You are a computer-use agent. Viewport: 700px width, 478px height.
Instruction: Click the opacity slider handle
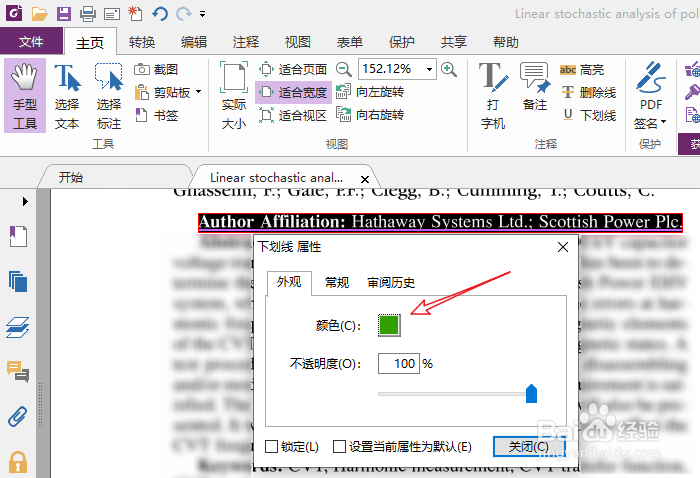(531, 394)
